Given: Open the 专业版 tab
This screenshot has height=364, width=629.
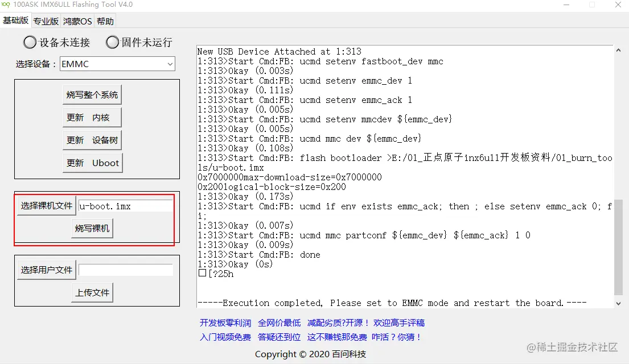Looking at the screenshot, I should [x=46, y=21].
